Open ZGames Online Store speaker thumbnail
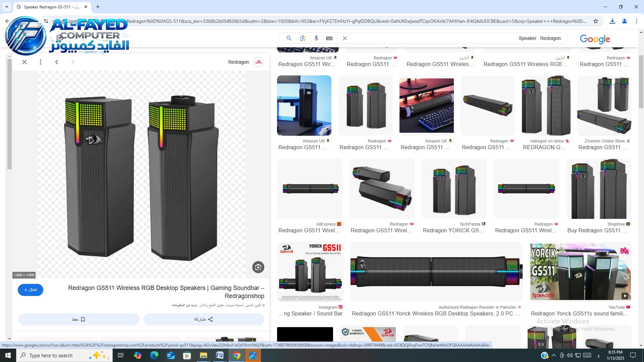 604,106
